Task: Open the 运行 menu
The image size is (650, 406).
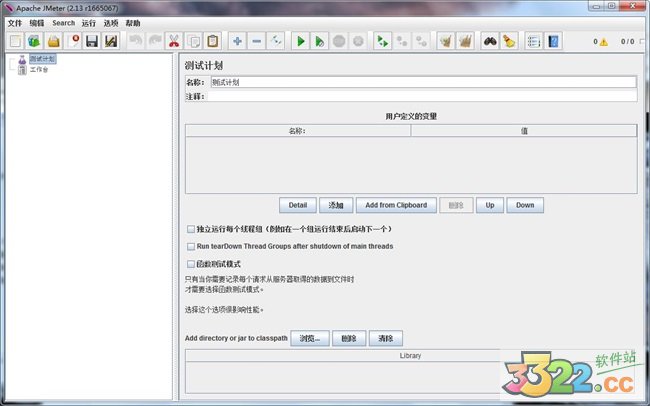Action: click(x=89, y=23)
